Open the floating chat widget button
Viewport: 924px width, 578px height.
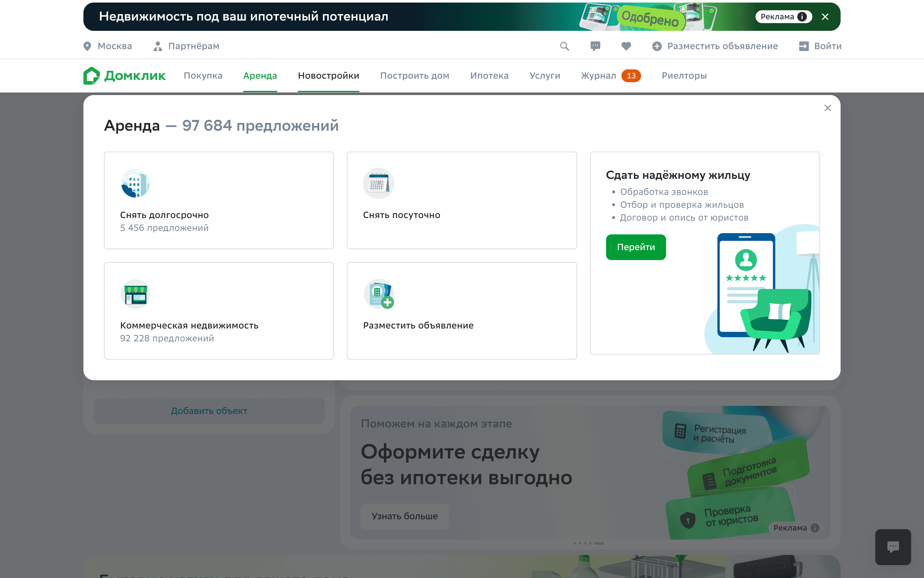point(893,547)
